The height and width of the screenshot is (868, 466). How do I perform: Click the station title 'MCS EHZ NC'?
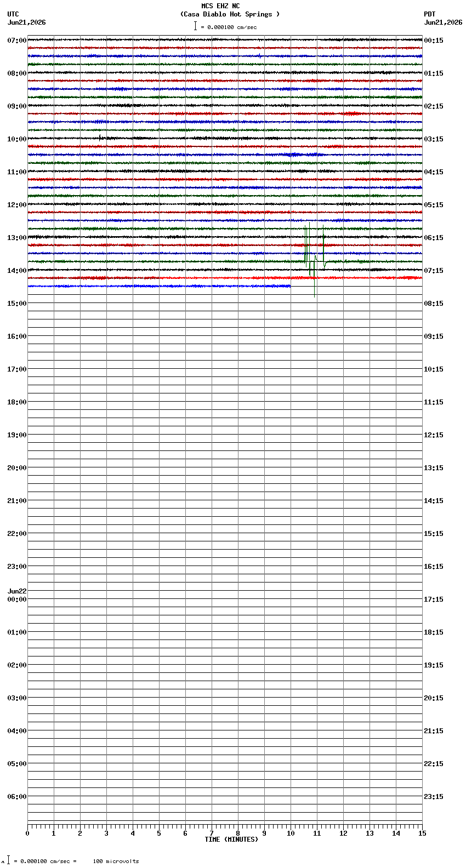tap(220, 6)
